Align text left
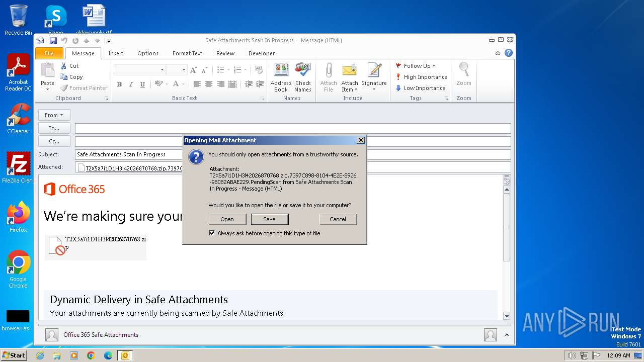644x362 pixels. [x=197, y=84]
